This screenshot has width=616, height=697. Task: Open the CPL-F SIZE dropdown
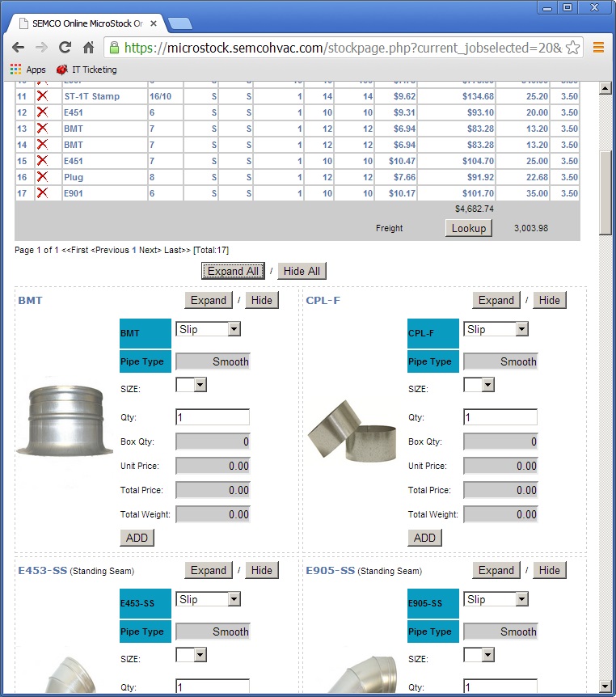click(x=479, y=385)
